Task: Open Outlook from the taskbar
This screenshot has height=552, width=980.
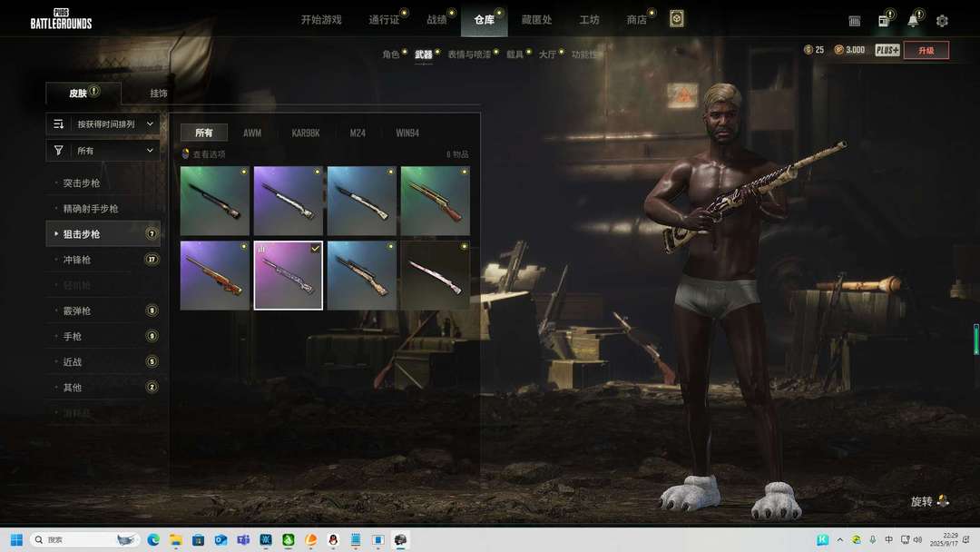Action: point(220,539)
